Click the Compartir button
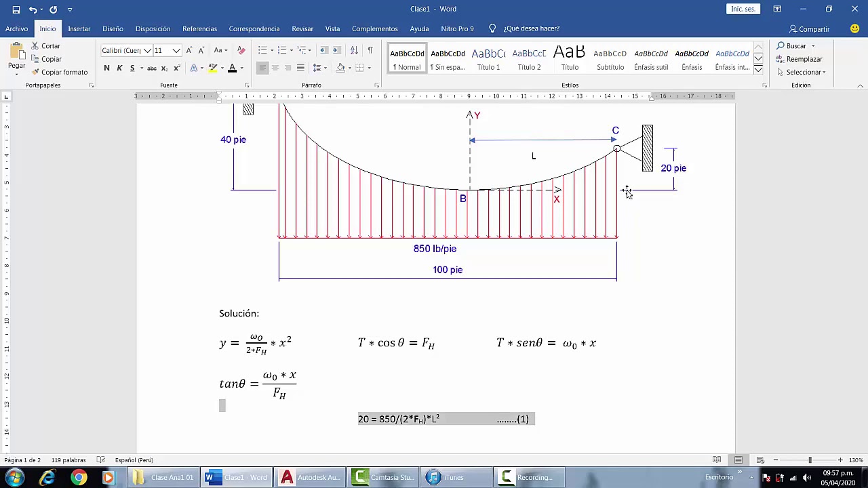Viewport: 868px width, 488px height. [x=809, y=28]
